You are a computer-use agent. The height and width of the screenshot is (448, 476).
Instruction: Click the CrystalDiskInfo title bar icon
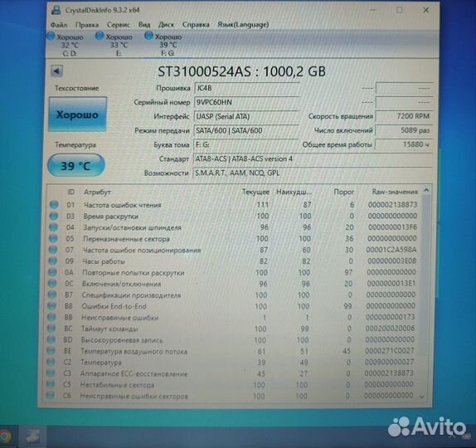(x=56, y=10)
